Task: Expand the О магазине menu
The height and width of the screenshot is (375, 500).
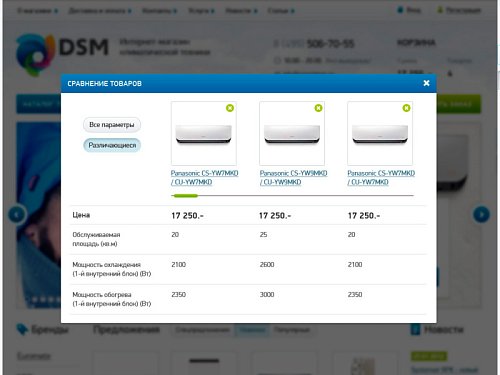Action: pos(38,11)
